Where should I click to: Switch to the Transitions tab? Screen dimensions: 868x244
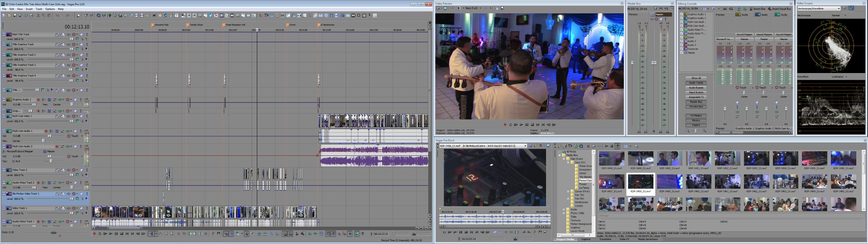point(605,239)
